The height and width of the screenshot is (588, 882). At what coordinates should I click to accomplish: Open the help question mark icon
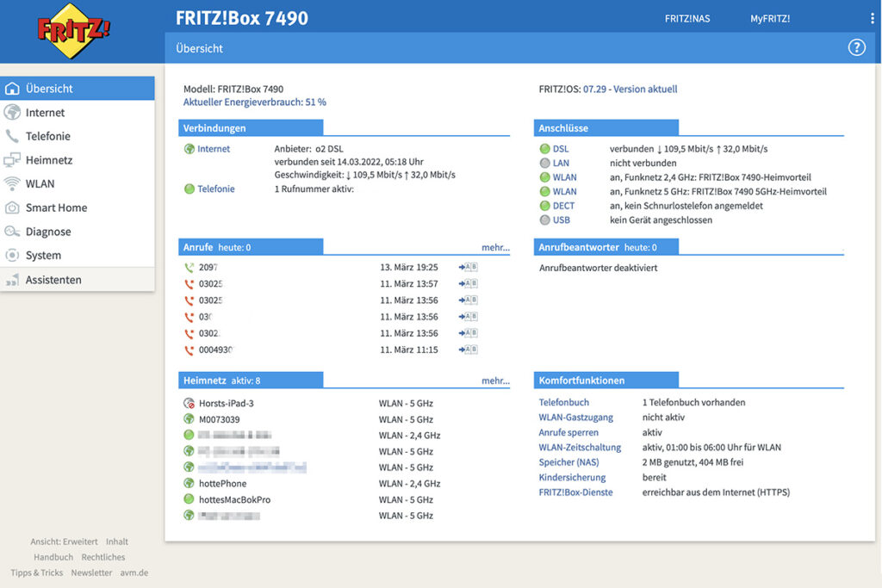pyautogui.click(x=856, y=48)
